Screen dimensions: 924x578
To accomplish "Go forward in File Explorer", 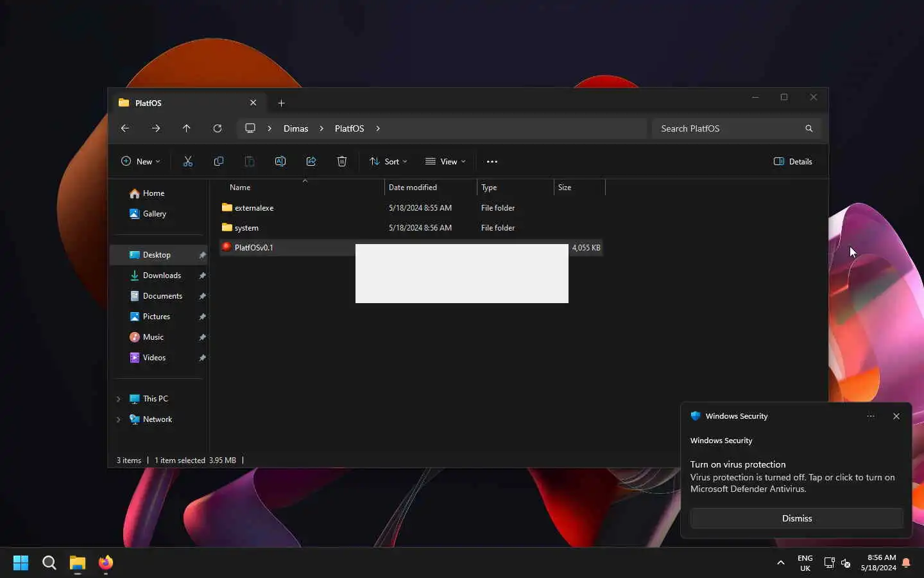I will [x=156, y=128].
